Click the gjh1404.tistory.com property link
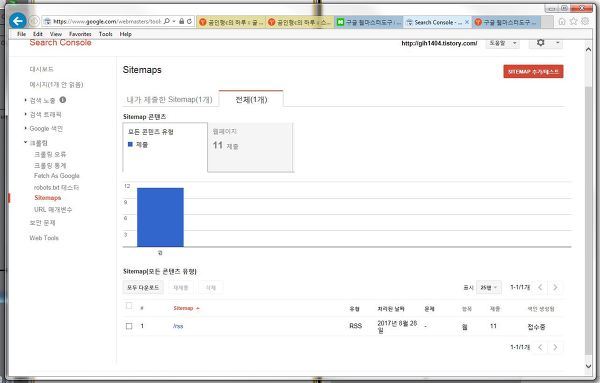600x383 pixels. (439, 43)
